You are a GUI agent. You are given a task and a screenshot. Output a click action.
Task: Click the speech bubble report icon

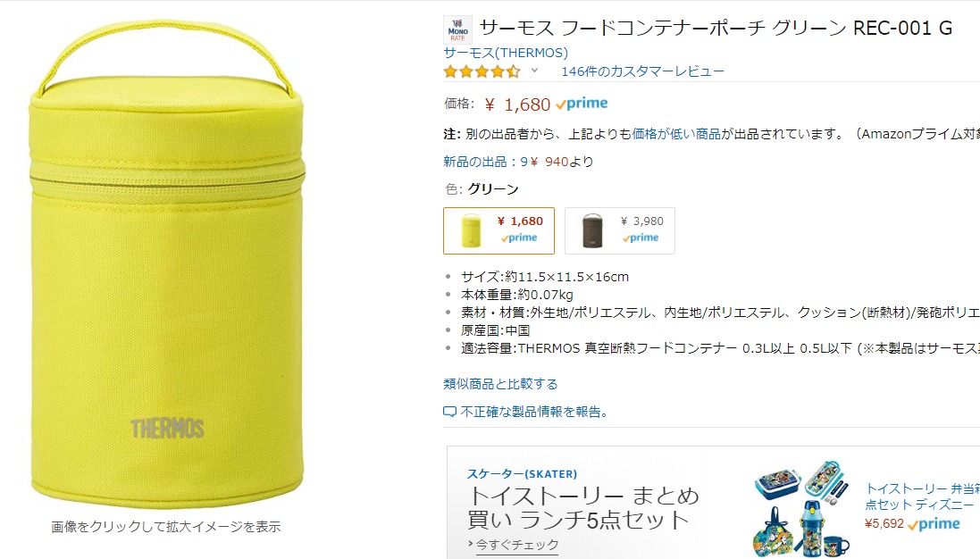(x=450, y=412)
